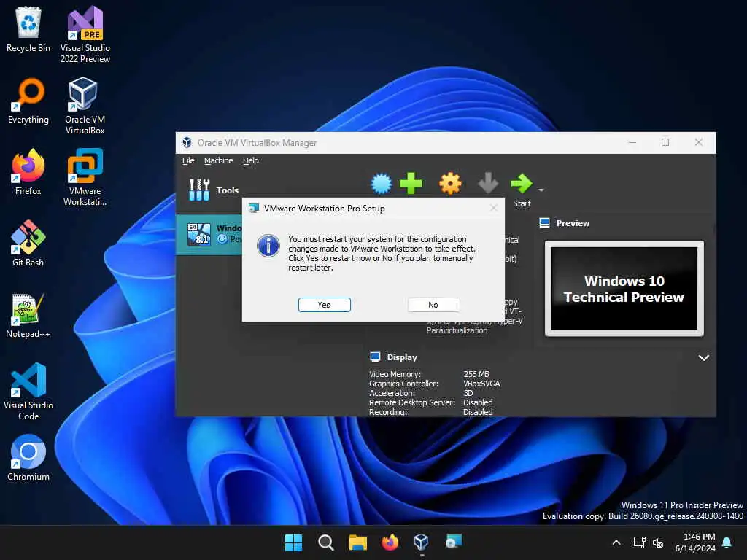Click the 256 MB Video Memory value

coord(476,374)
